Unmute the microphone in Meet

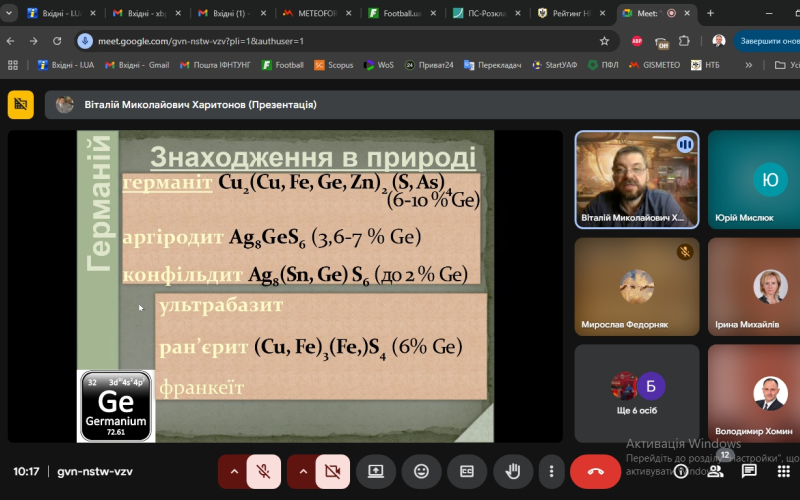263,471
